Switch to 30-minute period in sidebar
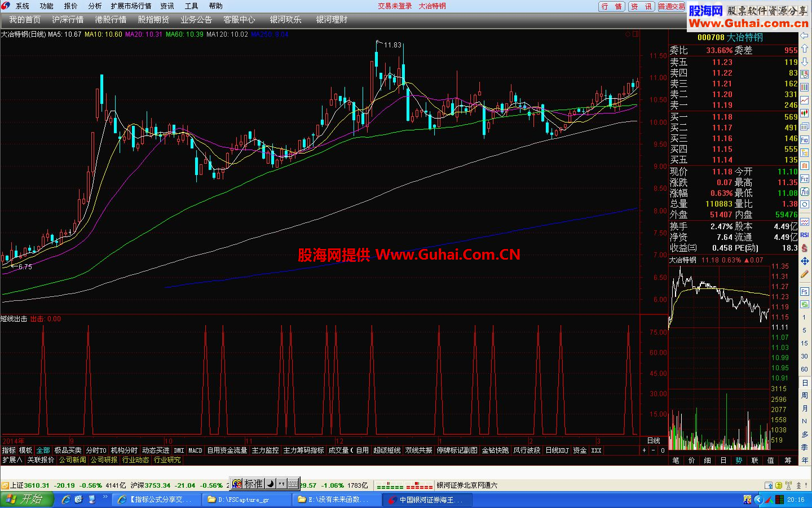 tap(805, 357)
